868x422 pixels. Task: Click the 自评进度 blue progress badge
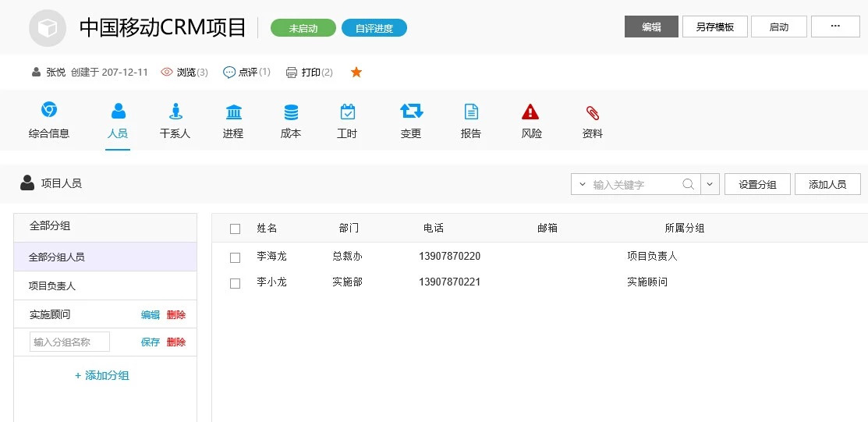(x=374, y=29)
